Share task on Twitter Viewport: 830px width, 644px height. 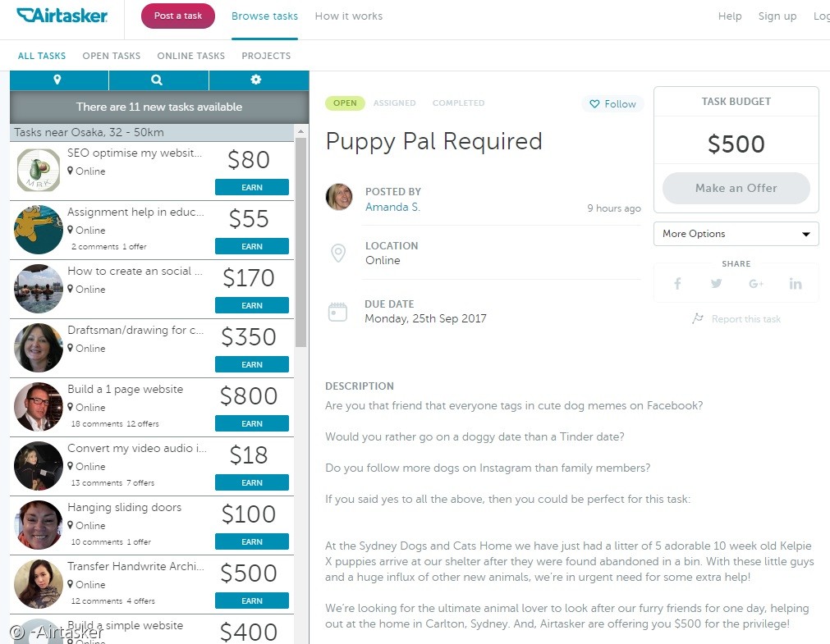[x=716, y=284]
